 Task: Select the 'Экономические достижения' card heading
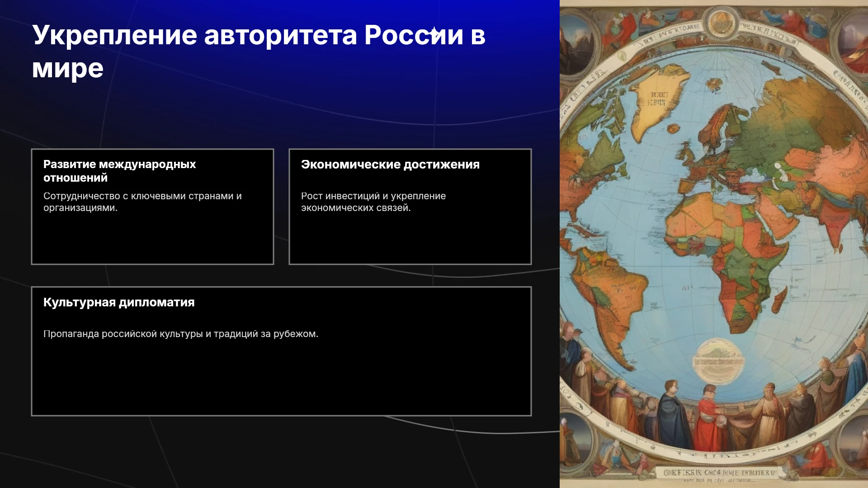pyautogui.click(x=390, y=164)
